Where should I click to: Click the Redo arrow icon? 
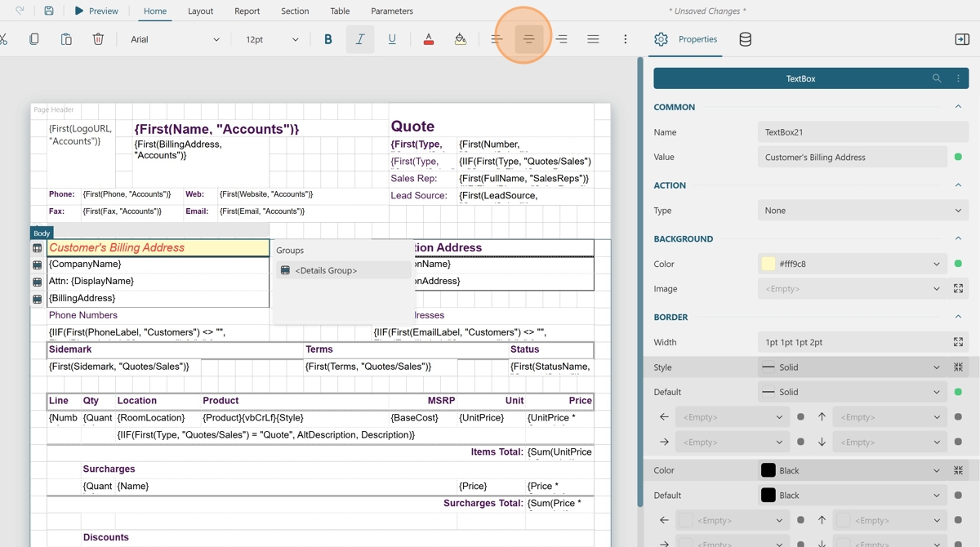click(x=20, y=11)
